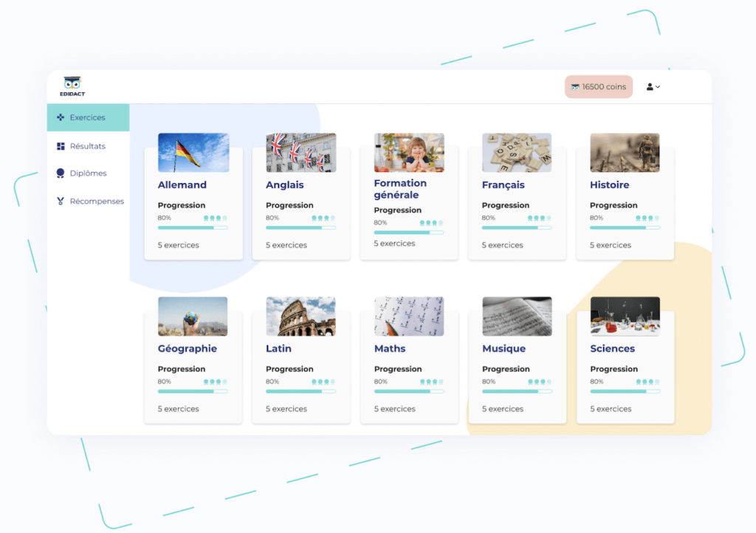Select the Géographie globe thumbnail
The width and height of the screenshot is (756, 533).
[x=193, y=316]
